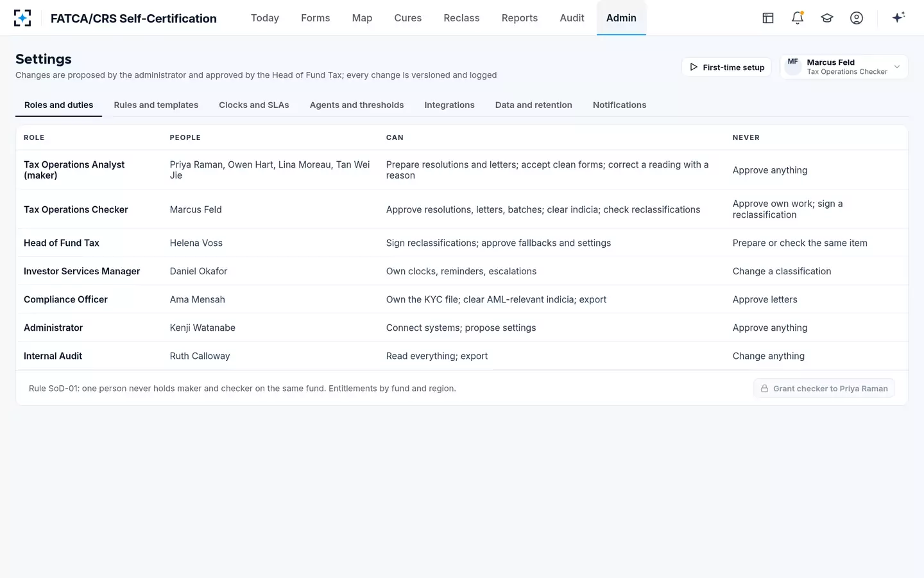Viewport: 924px width, 578px height.
Task: Open the Cures tab
Action: pyautogui.click(x=408, y=18)
